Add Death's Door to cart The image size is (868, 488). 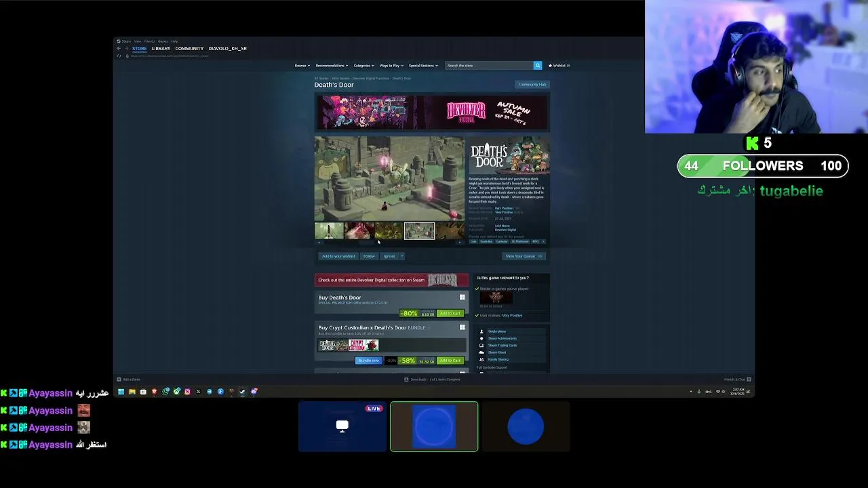[x=450, y=313]
